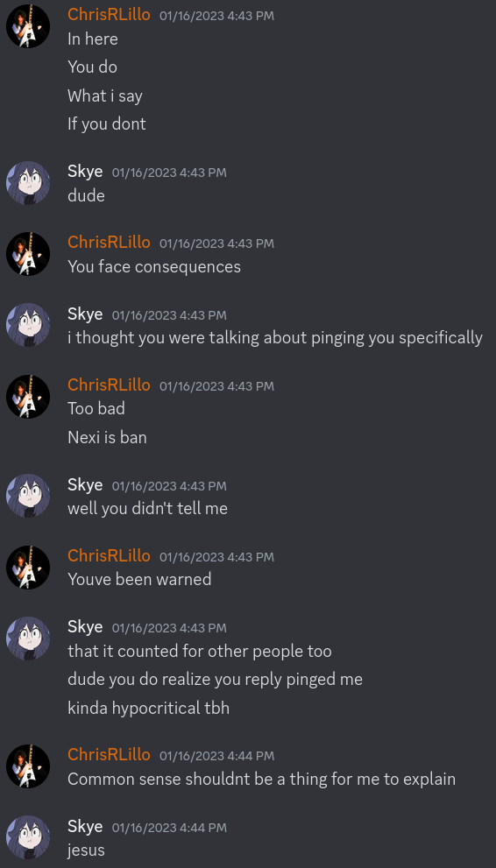Screen dimensions: 496x868
Task: Select the "dude you do realize" message
Action: [x=215, y=679]
